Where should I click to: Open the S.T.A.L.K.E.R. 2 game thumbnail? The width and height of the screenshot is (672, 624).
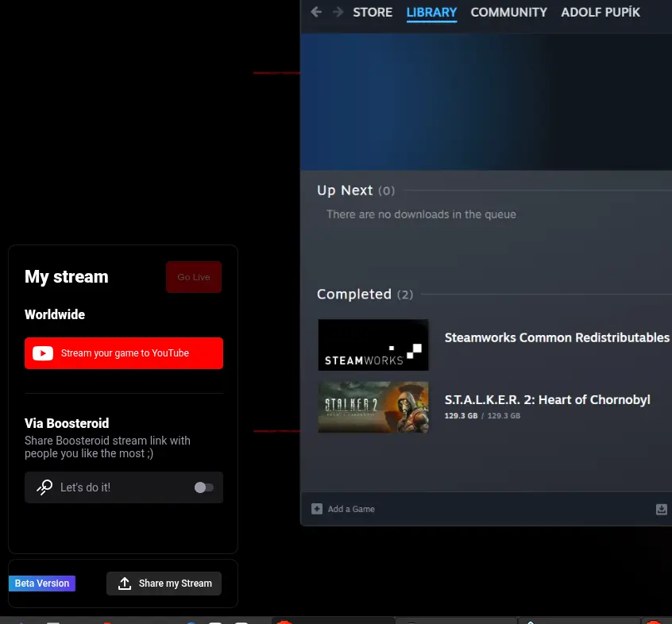(x=373, y=406)
